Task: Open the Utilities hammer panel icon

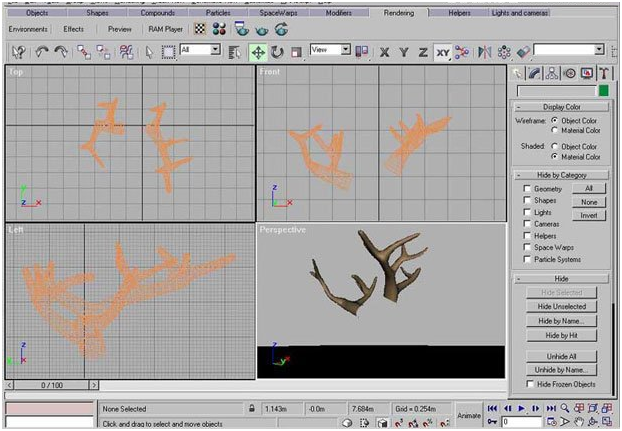Action: (604, 73)
